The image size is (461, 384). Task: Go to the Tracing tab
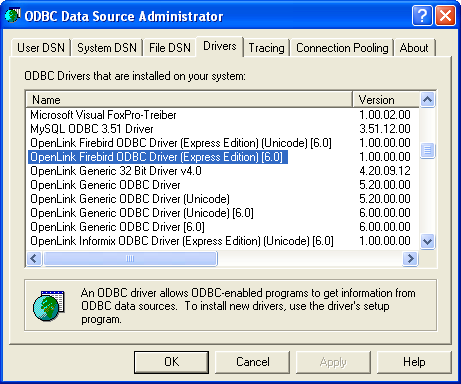click(266, 48)
